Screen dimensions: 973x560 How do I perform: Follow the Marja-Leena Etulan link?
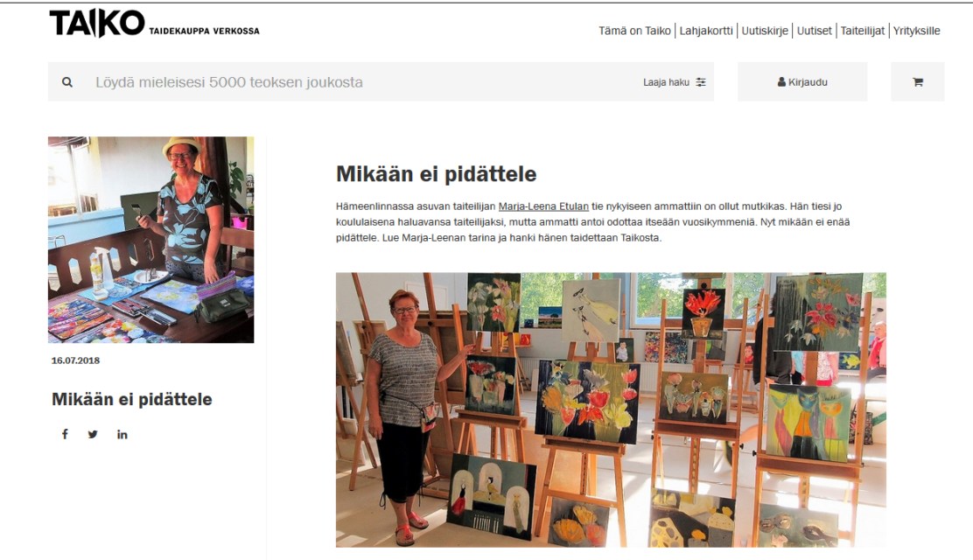tap(543, 206)
